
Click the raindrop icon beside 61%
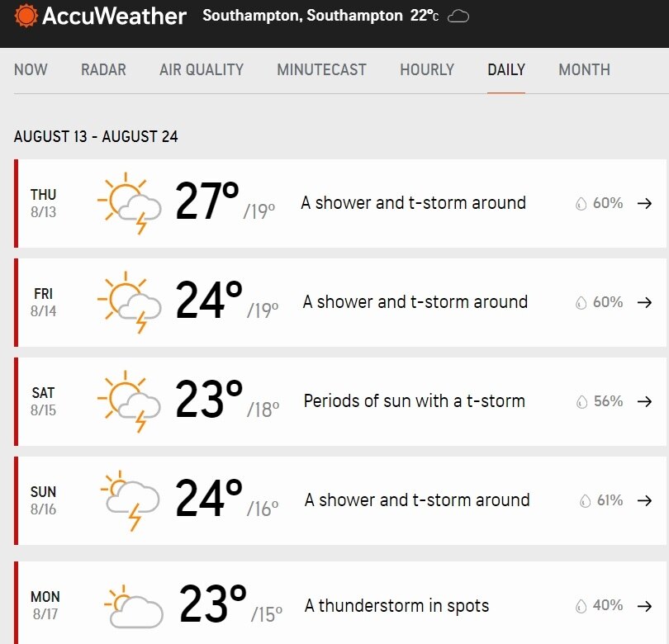(x=585, y=500)
